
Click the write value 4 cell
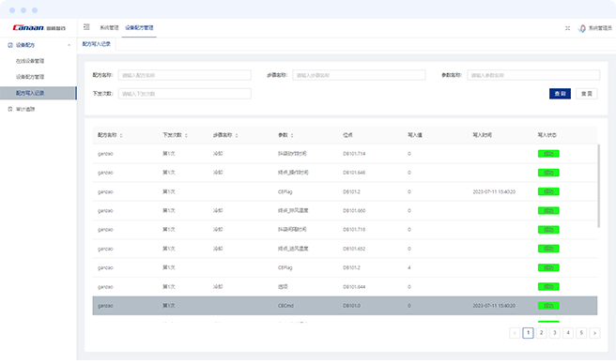point(409,267)
